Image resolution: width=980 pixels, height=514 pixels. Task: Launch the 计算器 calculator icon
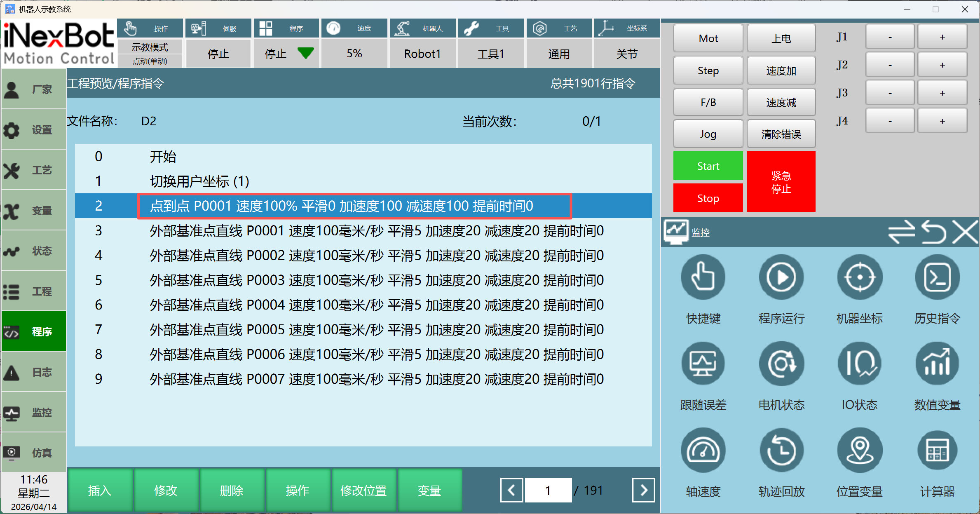937,450
